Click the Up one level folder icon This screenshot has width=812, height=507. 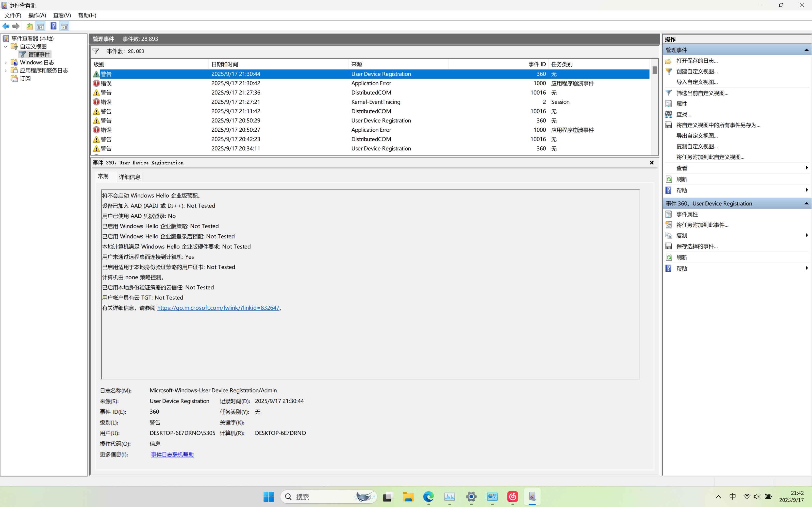(x=29, y=26)
